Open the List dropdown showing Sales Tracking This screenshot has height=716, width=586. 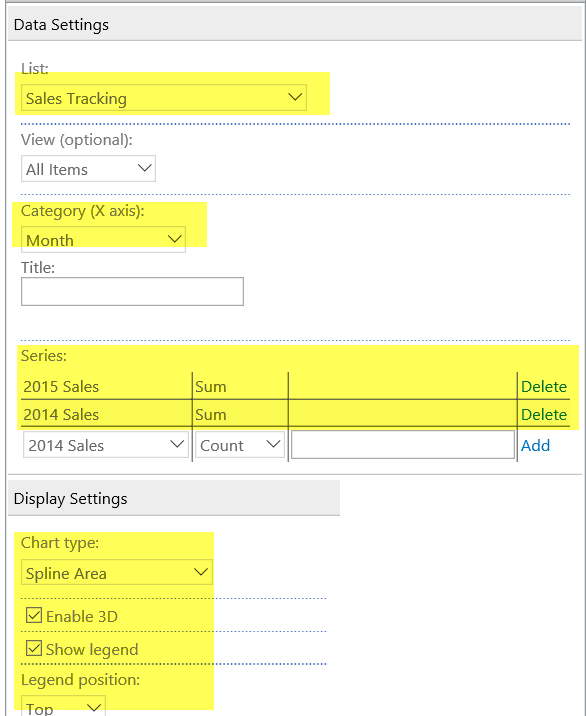point(164,97)
